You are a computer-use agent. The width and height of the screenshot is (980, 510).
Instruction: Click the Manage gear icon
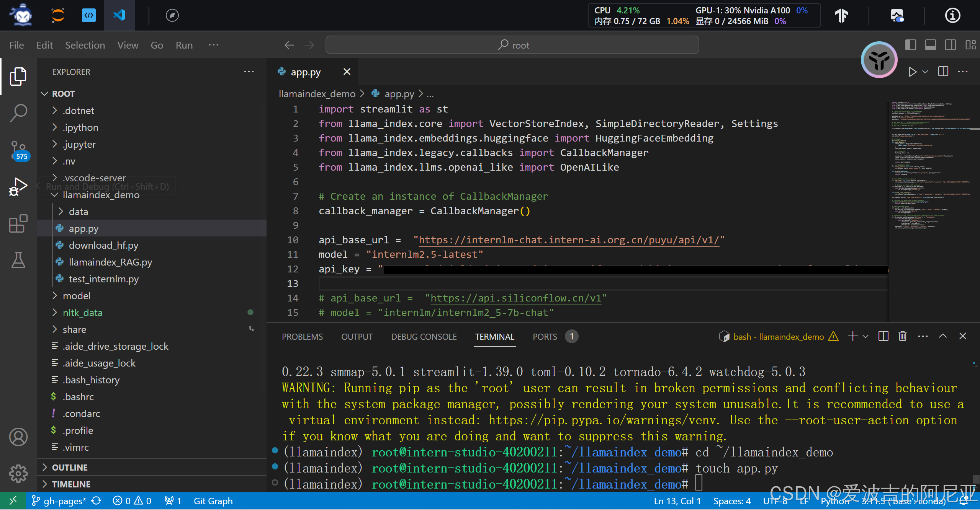tap(18, 474)
